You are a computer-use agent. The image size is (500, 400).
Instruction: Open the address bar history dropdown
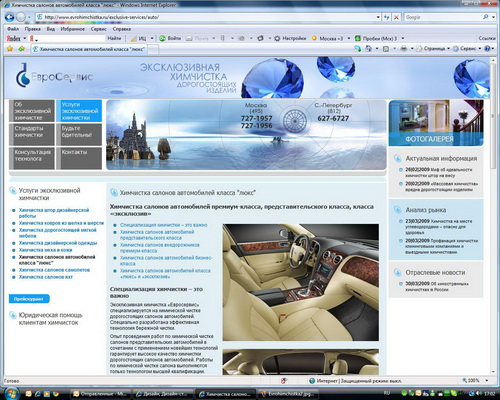point(378,17)
